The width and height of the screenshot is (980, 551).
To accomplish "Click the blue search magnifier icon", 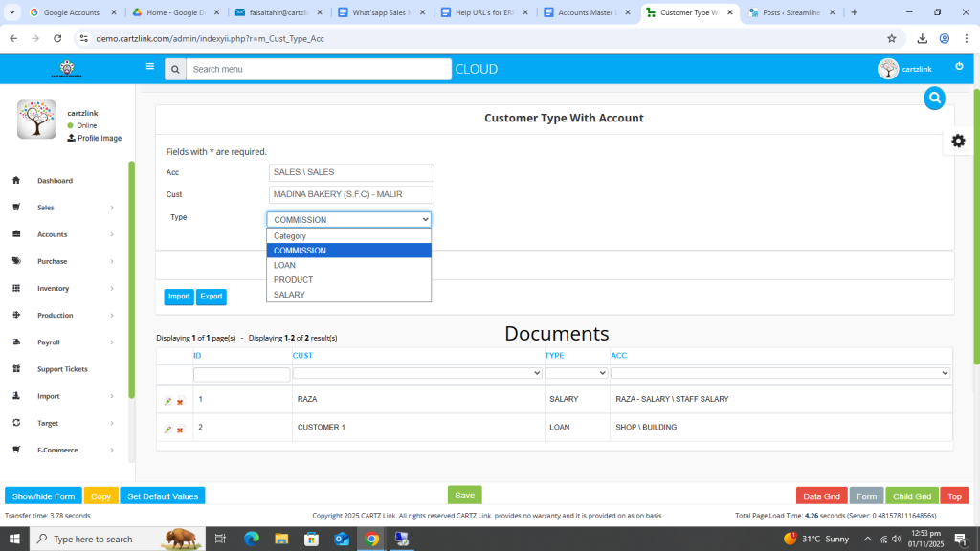I will pyautogui.click(x=934, y=98).
